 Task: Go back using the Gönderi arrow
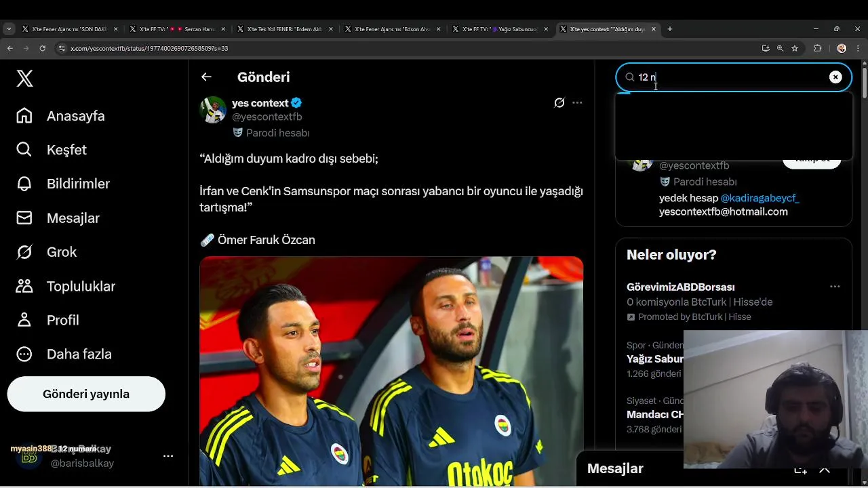(206, 77)
